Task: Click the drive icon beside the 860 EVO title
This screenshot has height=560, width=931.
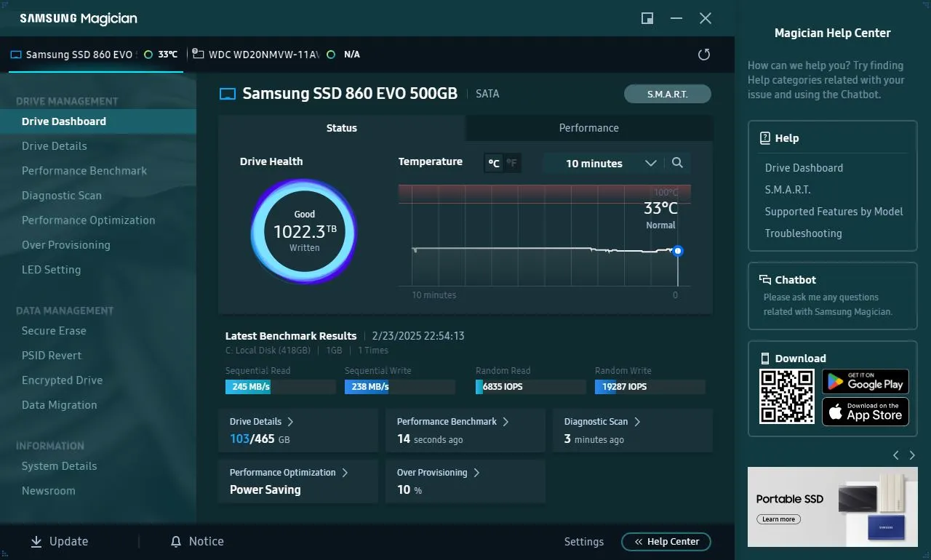Action: (228, 94)
